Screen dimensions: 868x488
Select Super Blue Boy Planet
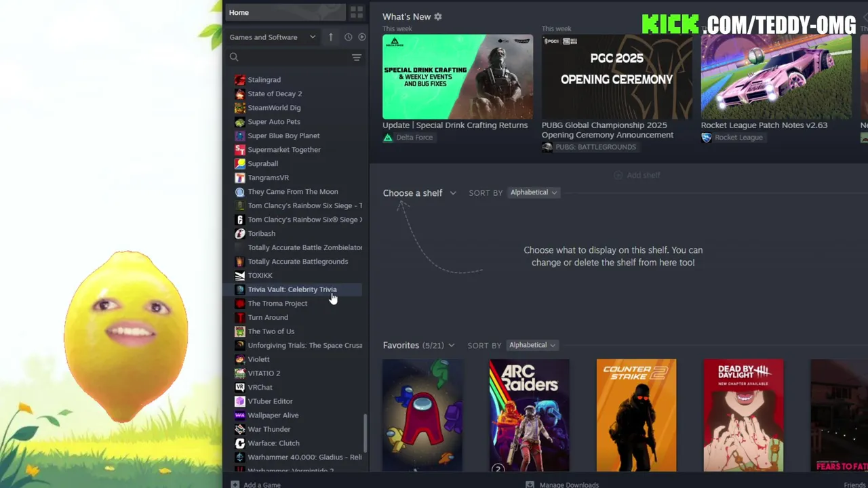click(x=283, y=136)
